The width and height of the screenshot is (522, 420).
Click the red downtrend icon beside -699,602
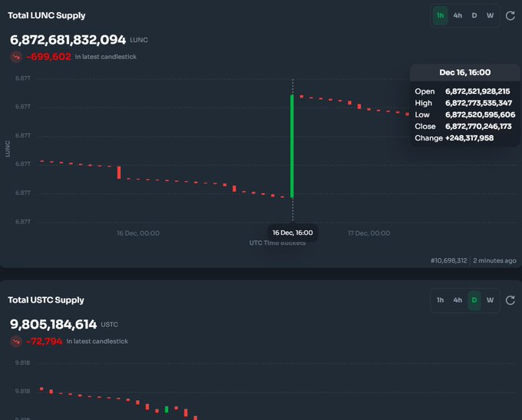[16, 57]
